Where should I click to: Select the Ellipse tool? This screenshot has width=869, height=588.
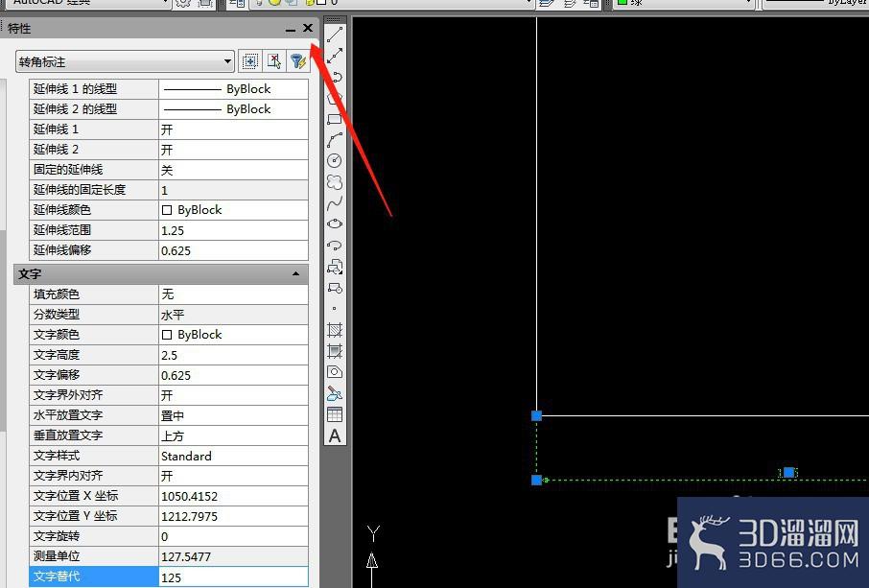click(x=335, y=223)
